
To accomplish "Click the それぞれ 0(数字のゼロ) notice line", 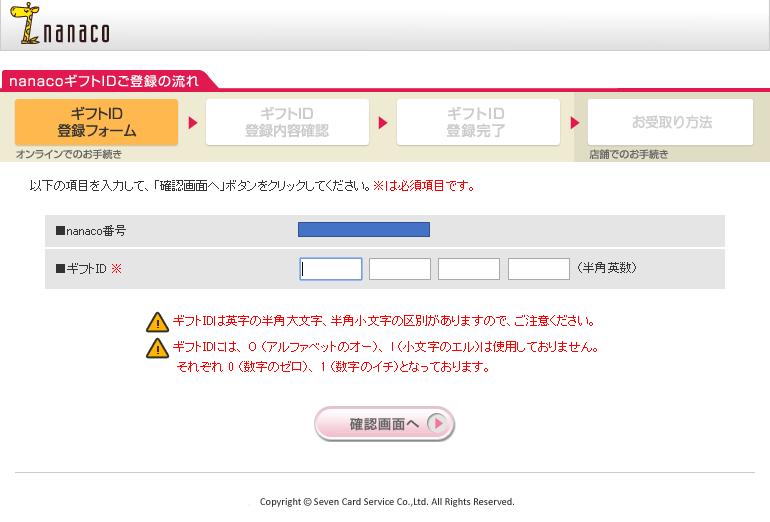I will coord(333,366).
